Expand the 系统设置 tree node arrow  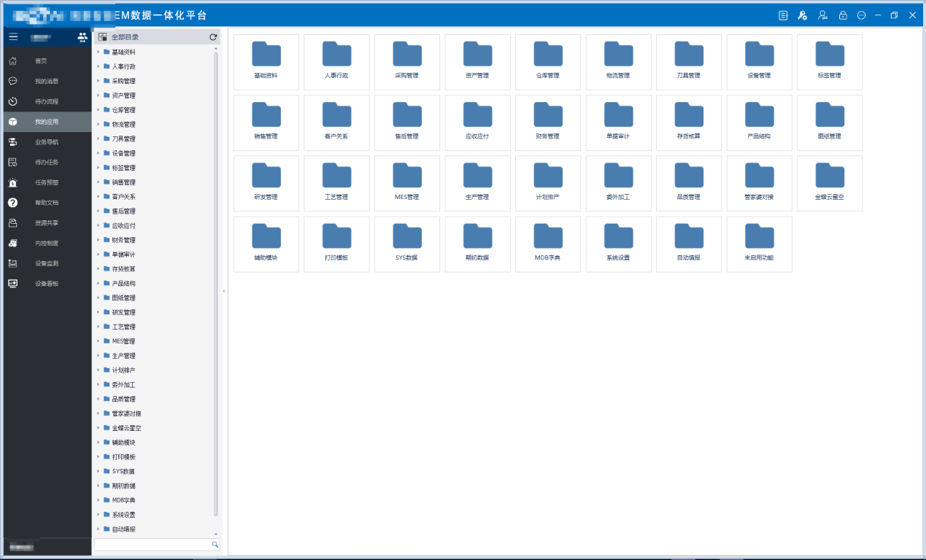coord(99,515)
